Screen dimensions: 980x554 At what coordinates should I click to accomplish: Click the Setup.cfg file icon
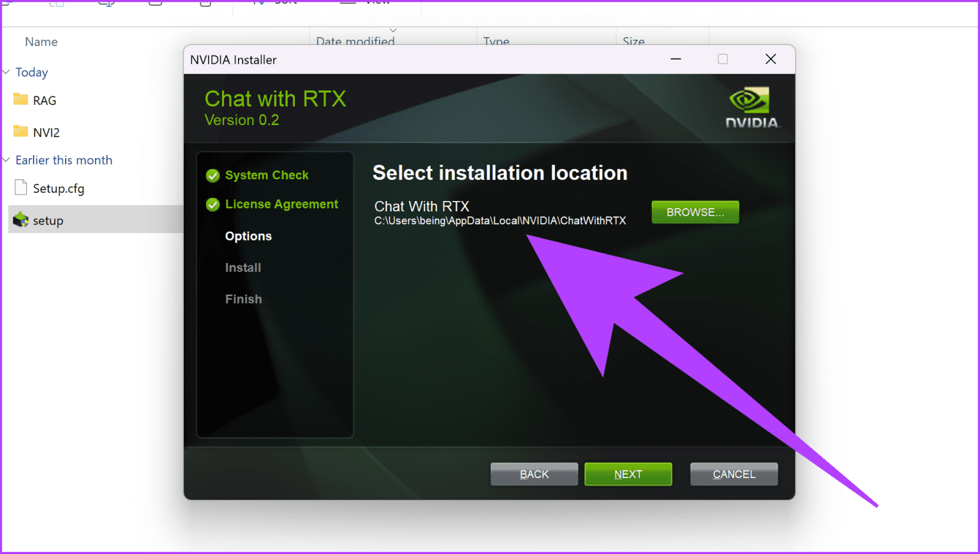click(21, 188)
